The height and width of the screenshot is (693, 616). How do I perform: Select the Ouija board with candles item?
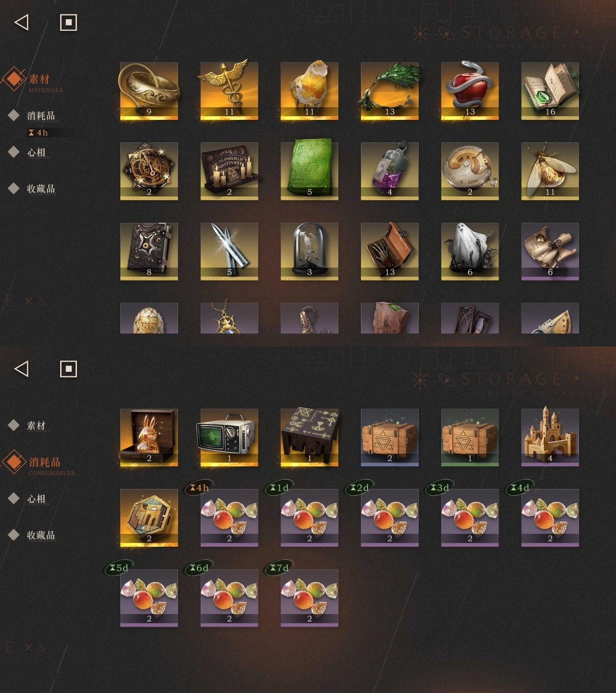click(229, 171)
